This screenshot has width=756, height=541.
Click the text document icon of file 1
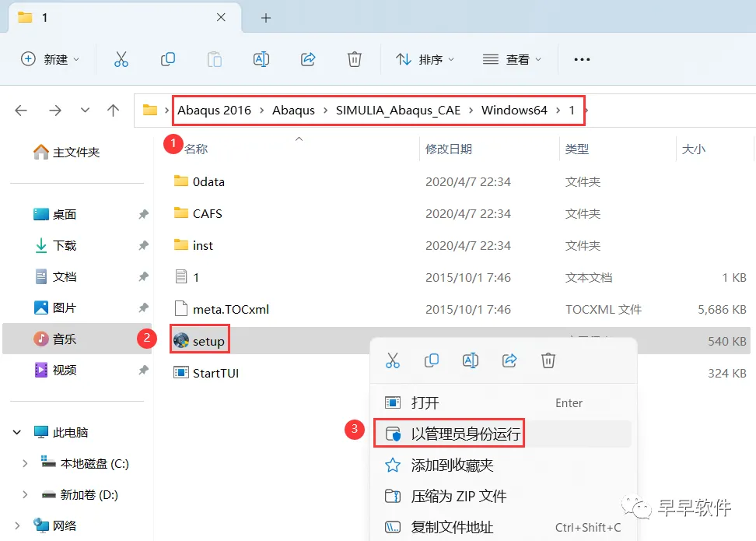(x=181, y=277)
